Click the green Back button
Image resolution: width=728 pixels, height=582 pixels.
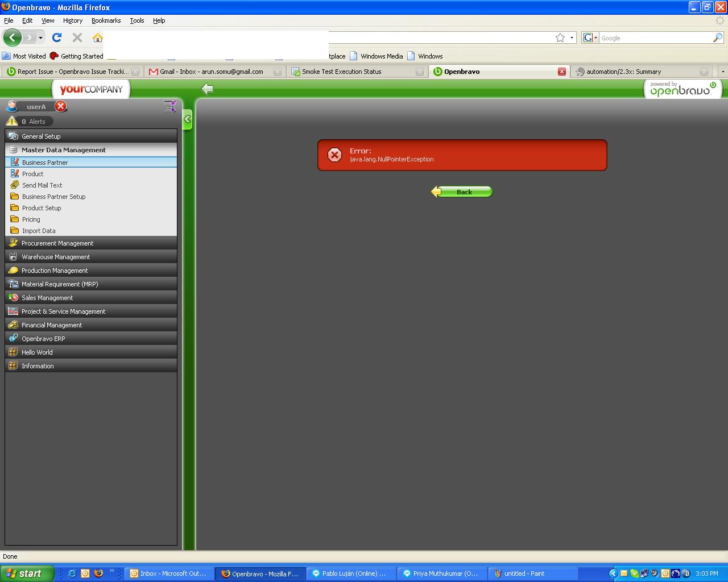pos(462,192)
